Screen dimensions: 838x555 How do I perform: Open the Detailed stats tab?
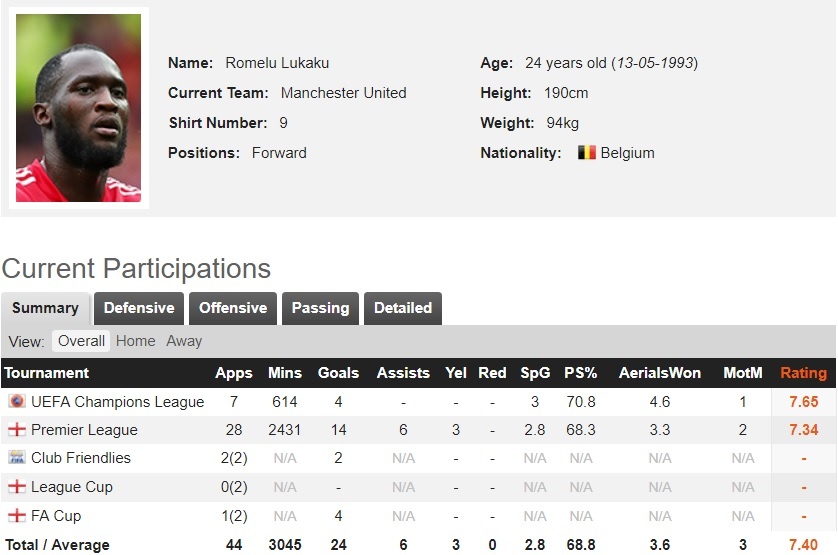click(x=403, y=308)
